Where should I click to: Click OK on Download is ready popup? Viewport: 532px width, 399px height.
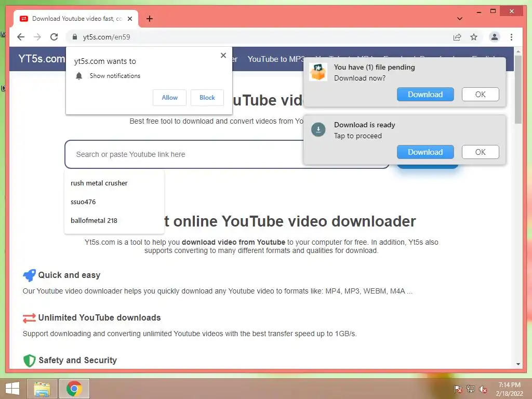click(x=480, y=152)
